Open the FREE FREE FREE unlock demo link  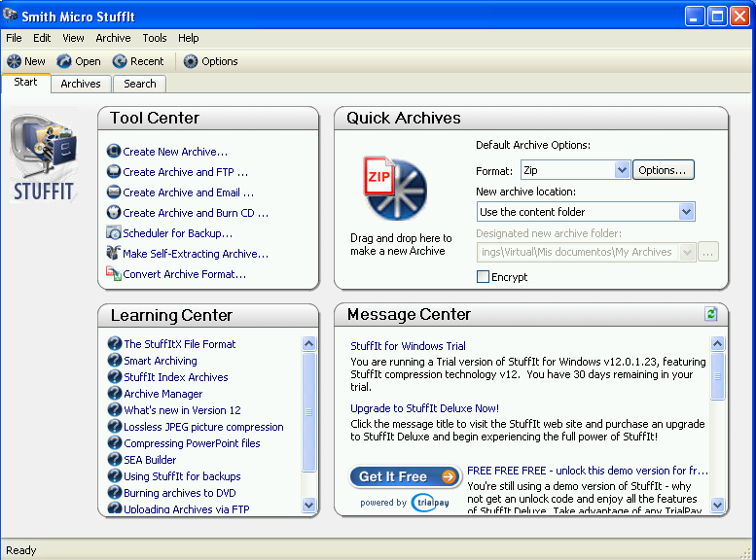588,471
